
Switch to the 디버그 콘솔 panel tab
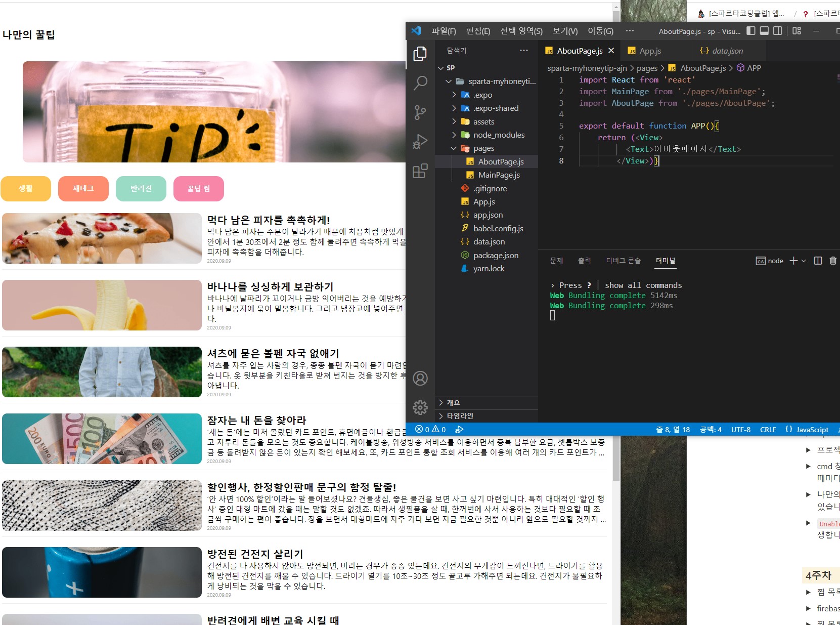[624, 261]
